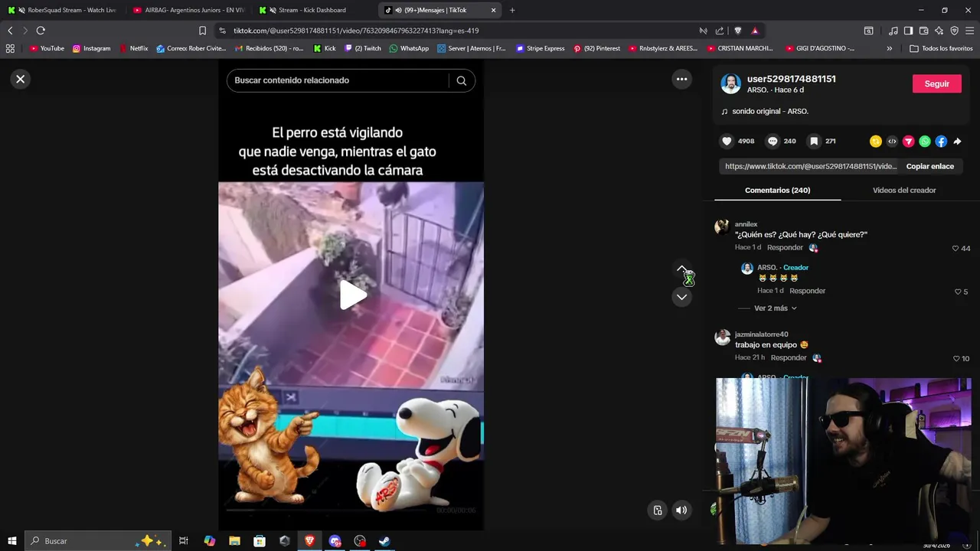
Task: Share the video to WhatsApp
Action: point(925,142)
